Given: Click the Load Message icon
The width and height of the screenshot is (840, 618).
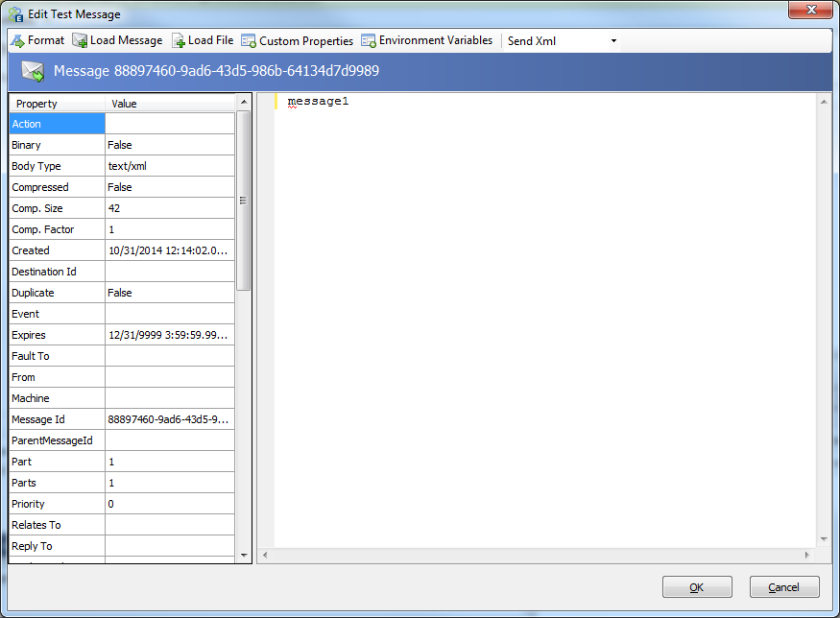Looking at the screenshot, I should click(80, 40).
